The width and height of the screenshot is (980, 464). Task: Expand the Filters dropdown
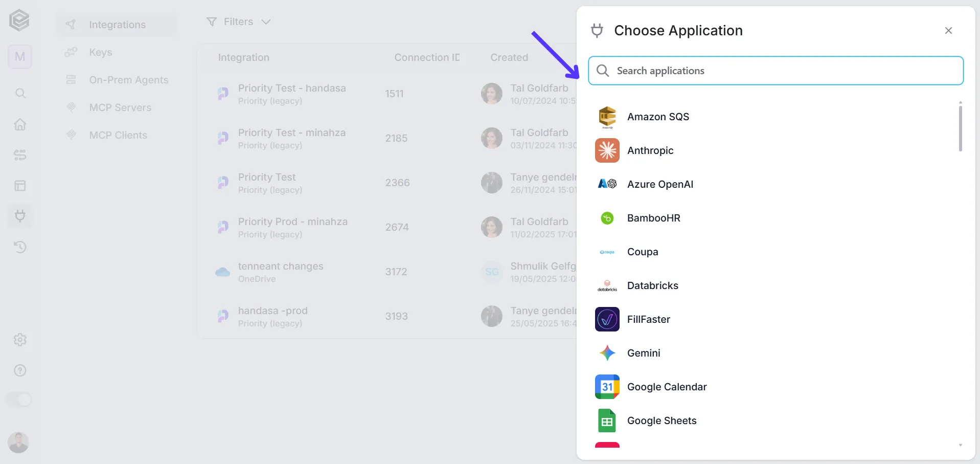[238, 21]
